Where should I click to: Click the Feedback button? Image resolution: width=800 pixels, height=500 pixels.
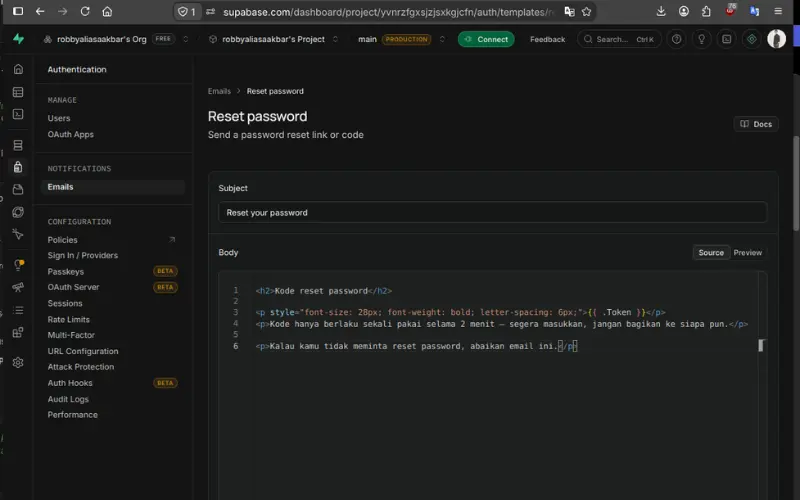547,39
